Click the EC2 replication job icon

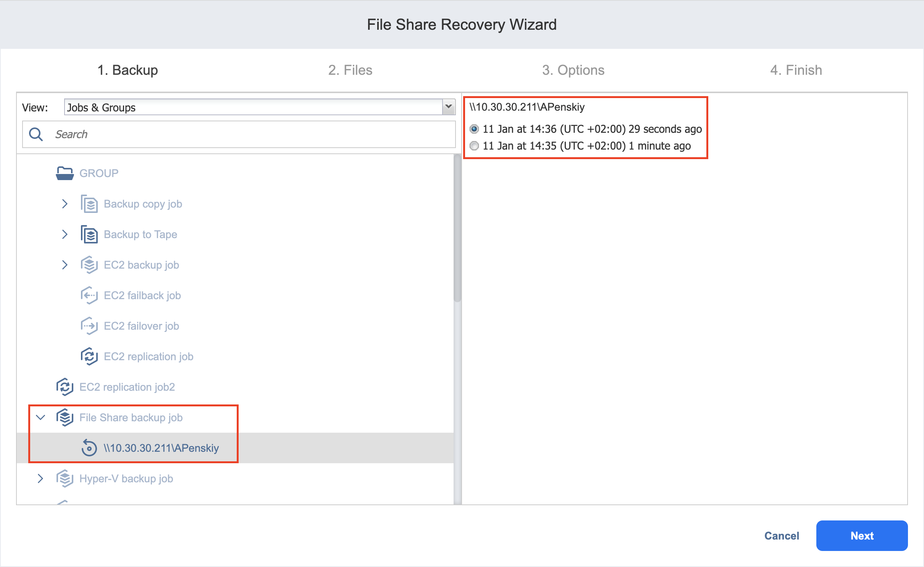89,356
